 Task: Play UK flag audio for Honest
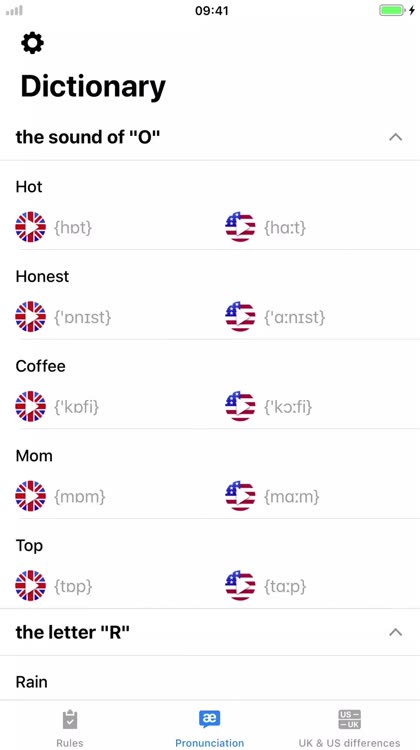[x=31, y=317]
